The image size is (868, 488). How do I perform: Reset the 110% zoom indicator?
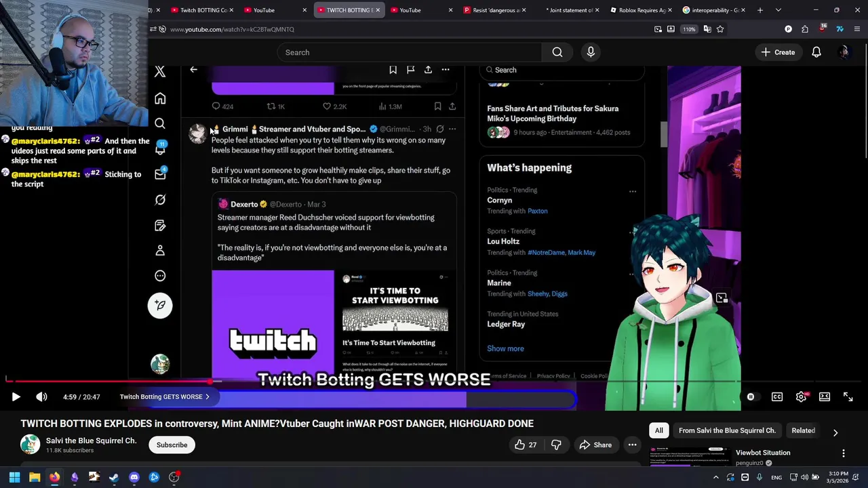pyautogui.click(x=689, y=29)
